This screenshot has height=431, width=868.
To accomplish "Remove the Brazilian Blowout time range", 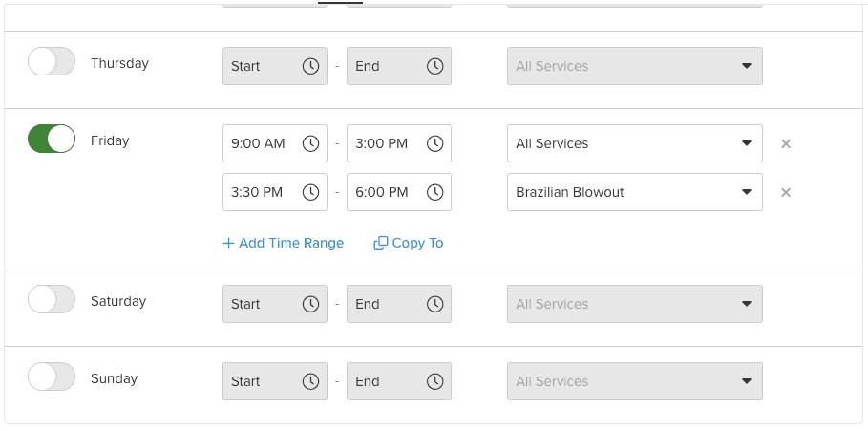I will click(x=786, y=192).
